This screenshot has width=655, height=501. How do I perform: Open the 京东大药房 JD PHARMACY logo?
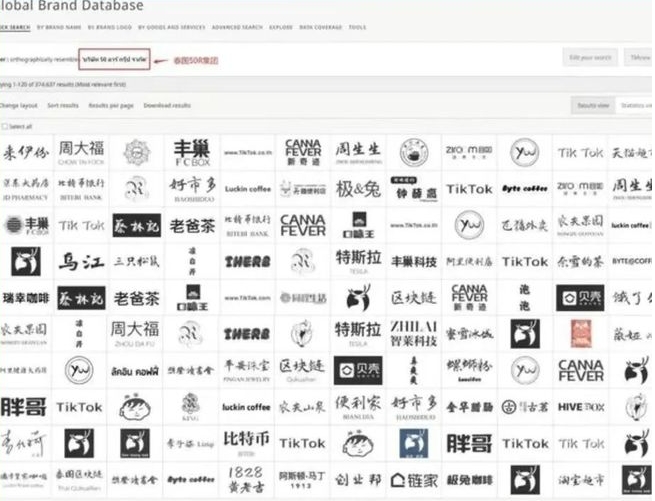[x=26, y=189]
